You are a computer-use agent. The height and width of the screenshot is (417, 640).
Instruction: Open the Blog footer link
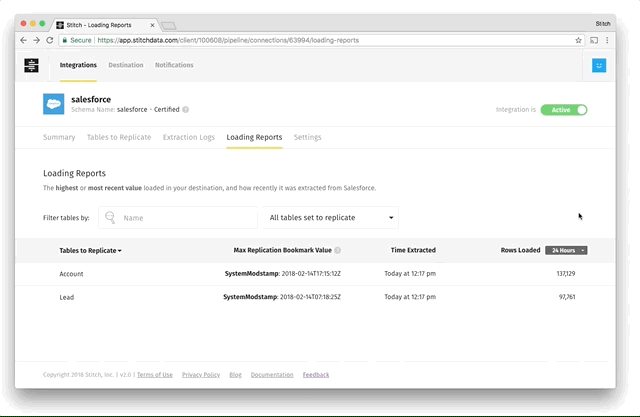(235, 375)
